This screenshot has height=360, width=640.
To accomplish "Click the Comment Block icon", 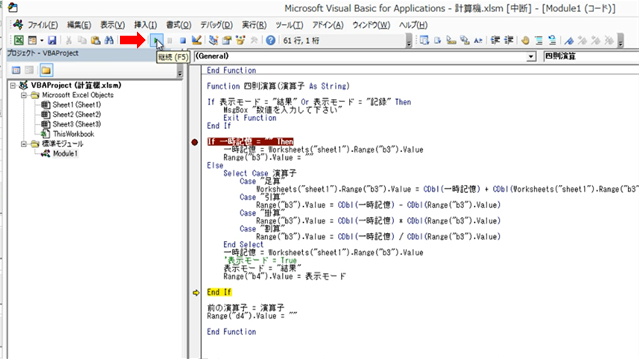I will [x=539, y=40].
